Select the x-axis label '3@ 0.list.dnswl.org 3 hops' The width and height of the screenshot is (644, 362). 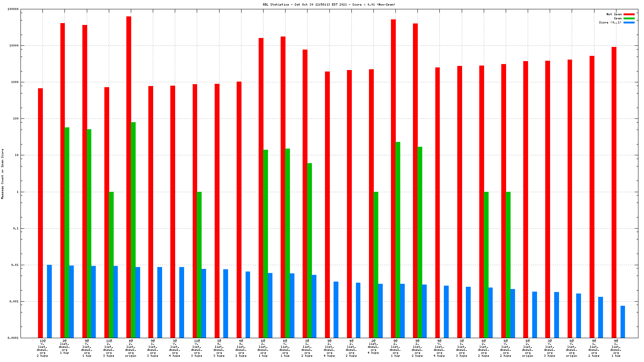tap(219, 348)
